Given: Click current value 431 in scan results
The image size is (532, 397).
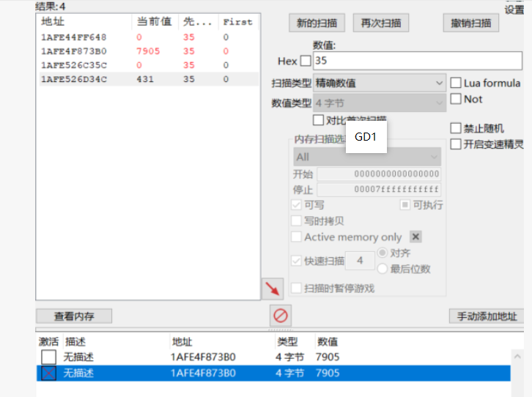Looking at the screenshot, I should (145, 79).
